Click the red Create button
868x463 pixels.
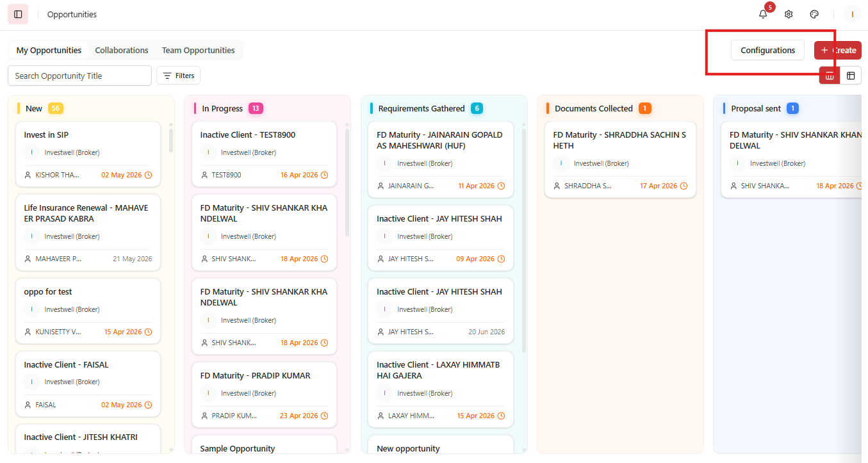(838, 50)
